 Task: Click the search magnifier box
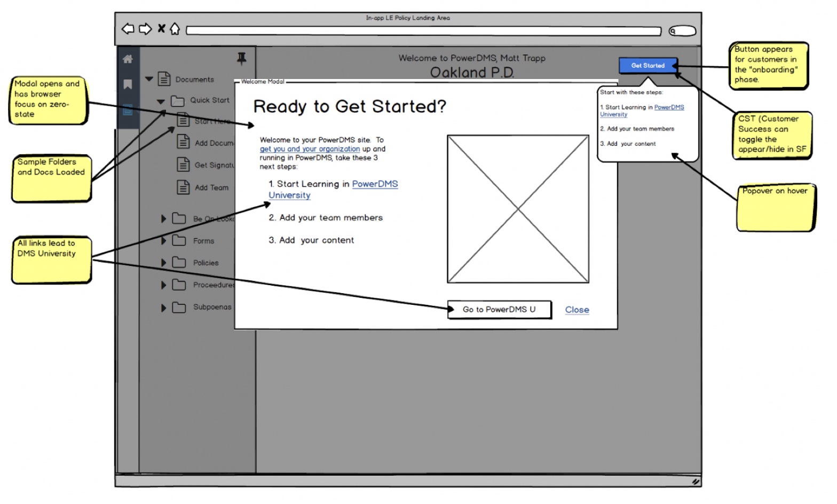[682, 31]
